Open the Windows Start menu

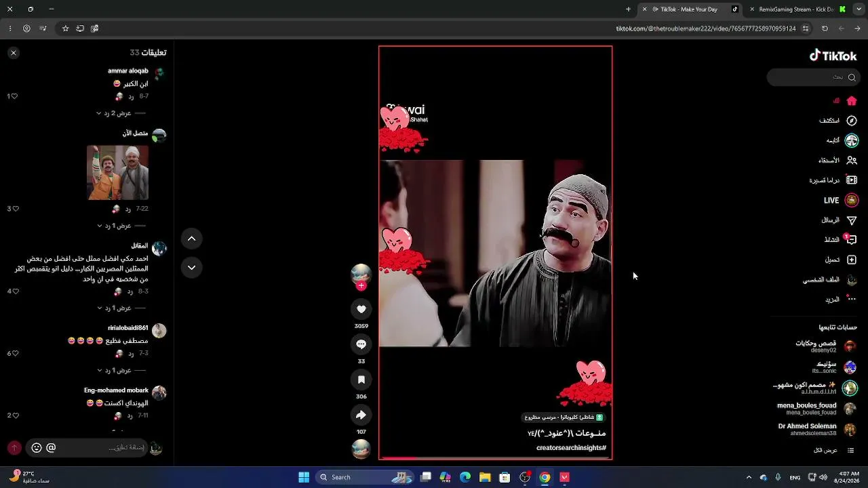tap(304, 477)
